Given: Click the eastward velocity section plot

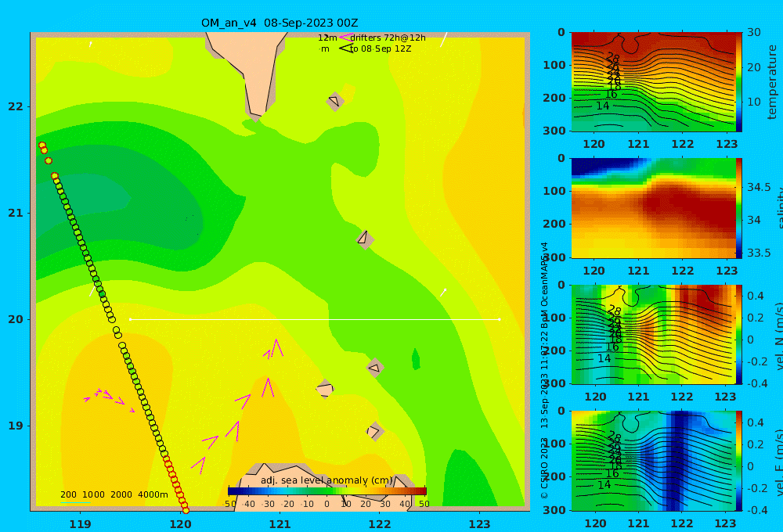Looking at the screenshot, I should pyautogui.click(x=654, y=461).
